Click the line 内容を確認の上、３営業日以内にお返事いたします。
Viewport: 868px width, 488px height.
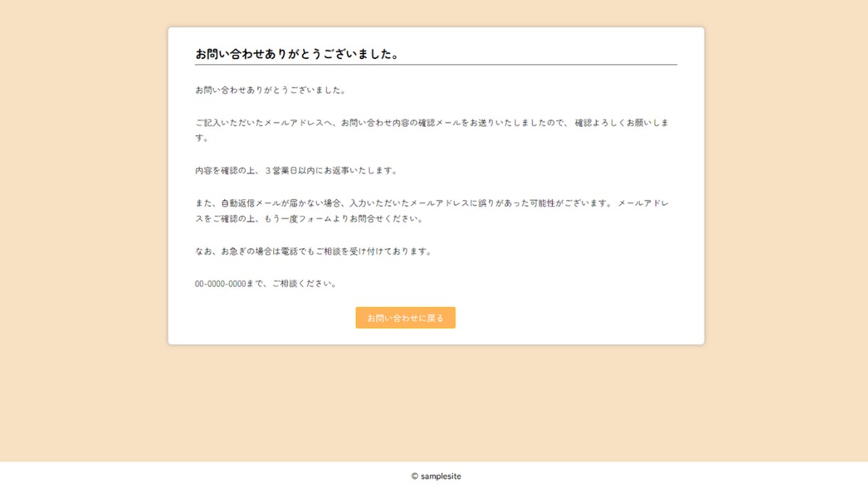click(297, 171)
